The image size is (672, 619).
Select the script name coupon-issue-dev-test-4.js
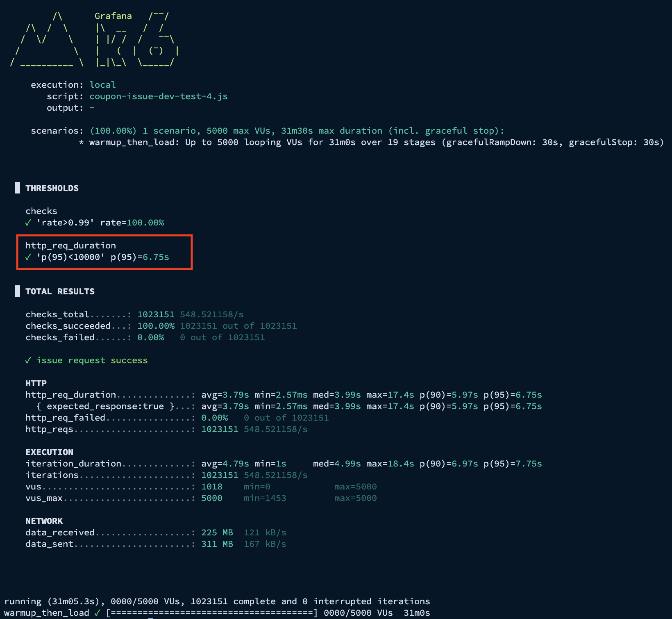click(x=158, y=96)
